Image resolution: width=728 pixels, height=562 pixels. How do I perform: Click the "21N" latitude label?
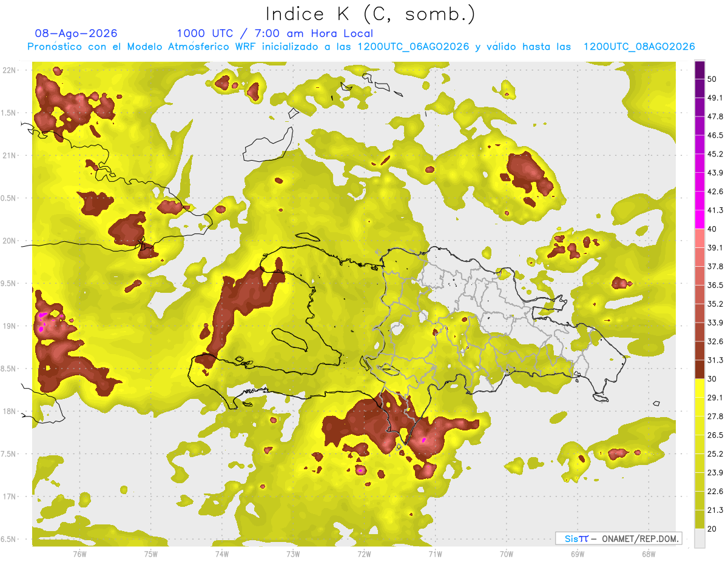tap(10, 155)
